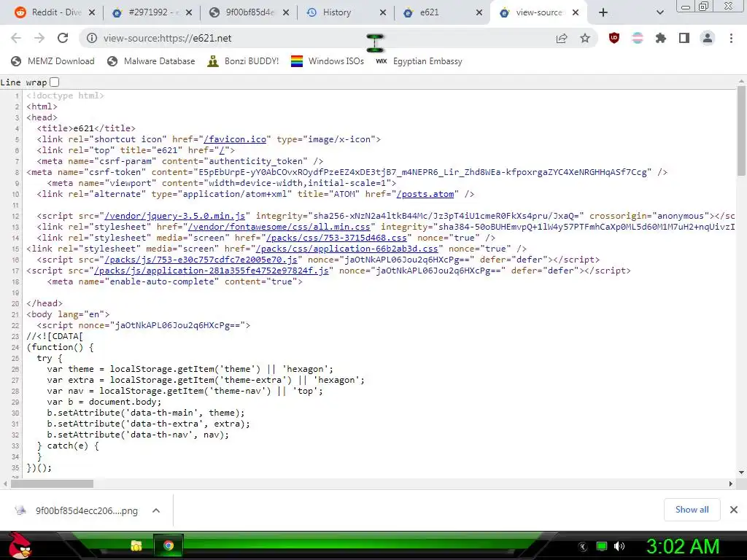Open the 753-3715d468.css link

tap(336, 238)
